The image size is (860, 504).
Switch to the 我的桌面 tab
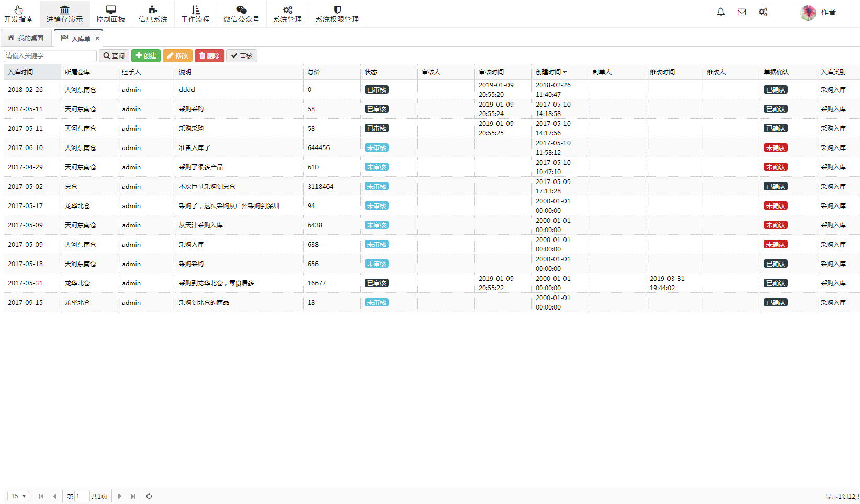(26, 38)
